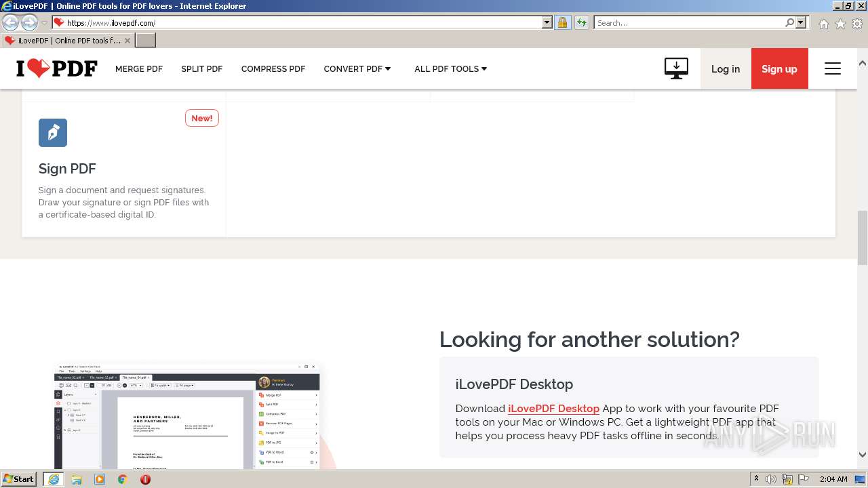Viewport: 868px width, 488px height.
Task: Click the network tray icon
Action: [x=787, y=479]
